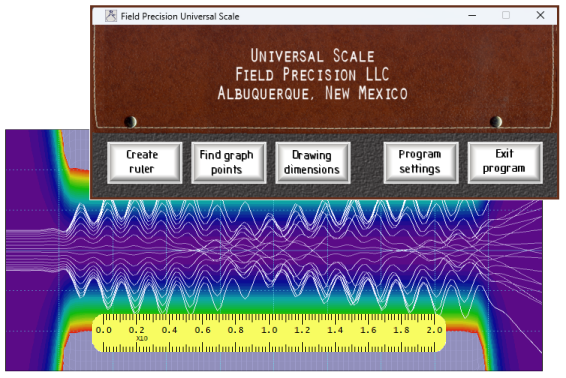Click the ruler's 1.4 mark label
Image resolution: width=566 pixels, height=378 pixels.
(x=335, y=330)
